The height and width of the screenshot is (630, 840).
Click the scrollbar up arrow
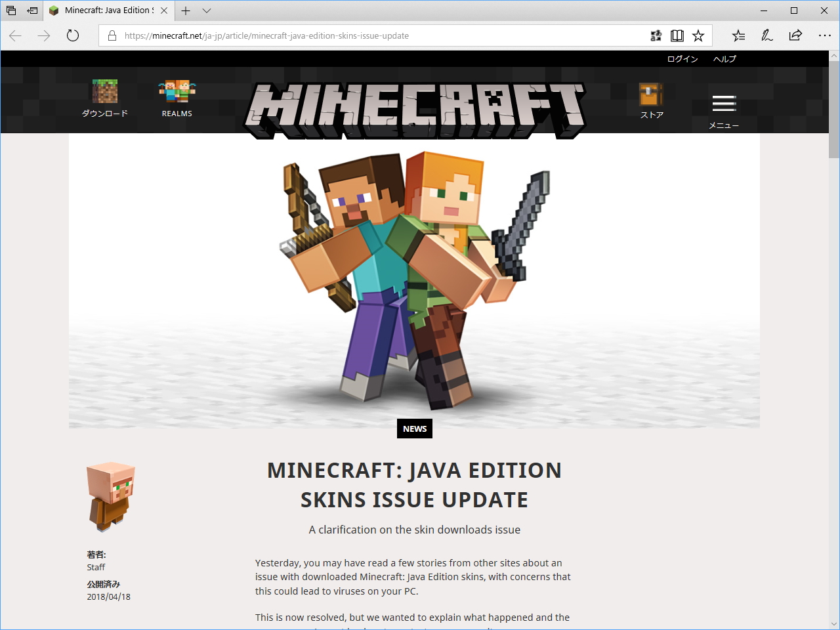834,56
